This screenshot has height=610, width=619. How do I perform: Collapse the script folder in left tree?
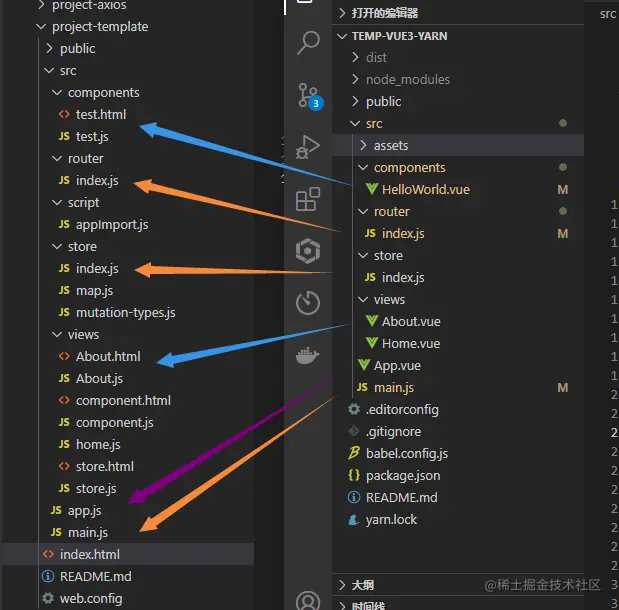57,202
